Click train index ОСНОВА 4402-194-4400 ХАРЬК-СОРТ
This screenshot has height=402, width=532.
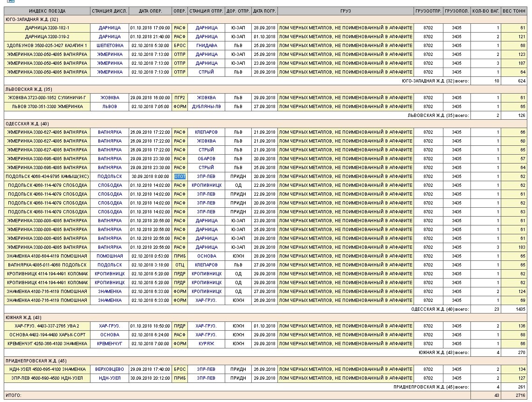pyautogui.click(x=47, y=334)
